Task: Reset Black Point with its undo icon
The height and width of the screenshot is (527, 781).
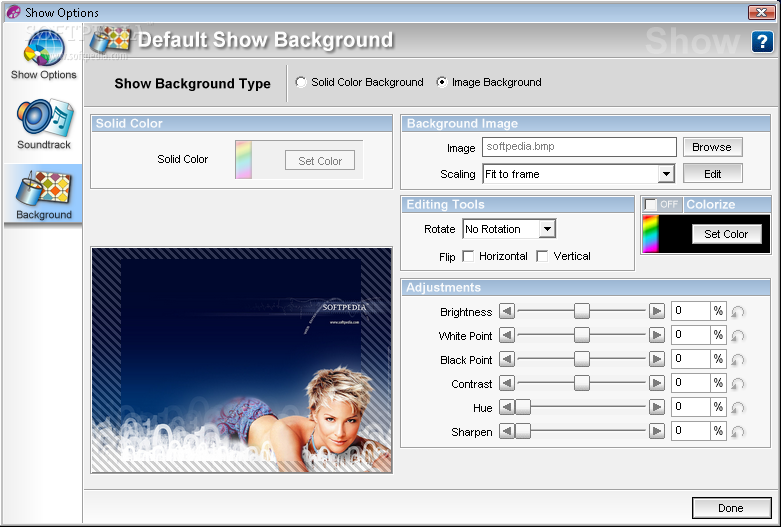Action: pos(738,360)
